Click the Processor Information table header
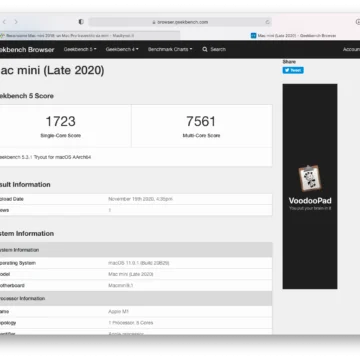The width and height of the screenshot is (360, 360). click(x=136, y=299)
